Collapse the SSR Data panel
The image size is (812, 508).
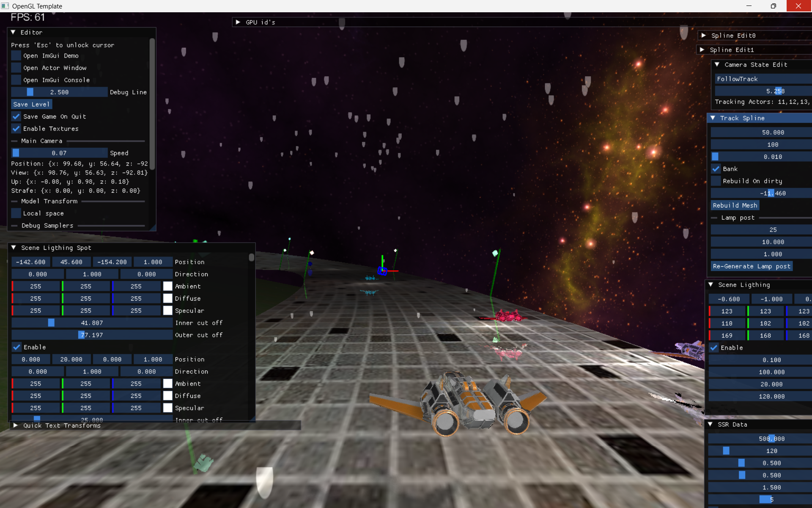(710, 424)
